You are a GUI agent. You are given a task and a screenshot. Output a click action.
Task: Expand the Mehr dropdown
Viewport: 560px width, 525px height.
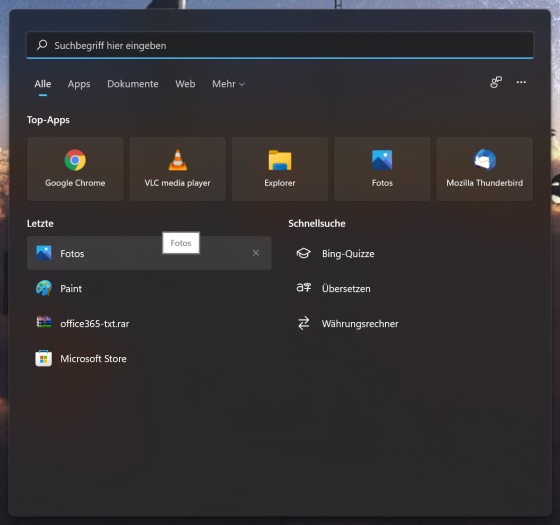[228, 84]
